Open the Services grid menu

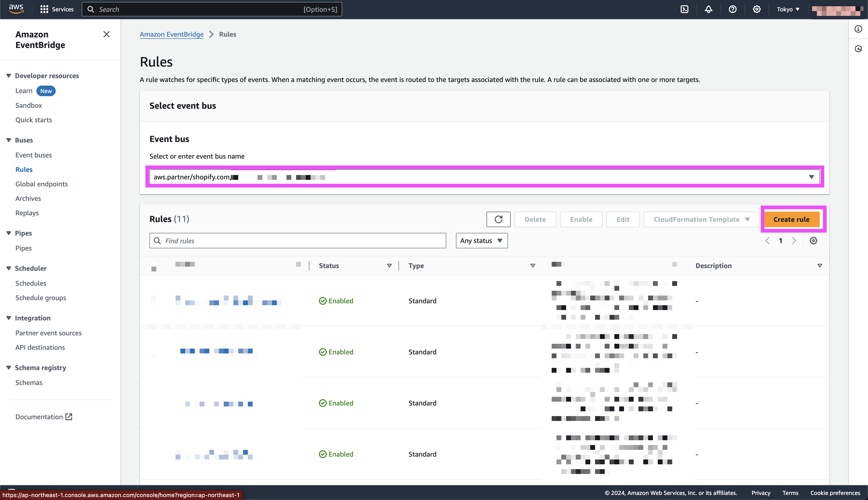(x=57, y=9)
